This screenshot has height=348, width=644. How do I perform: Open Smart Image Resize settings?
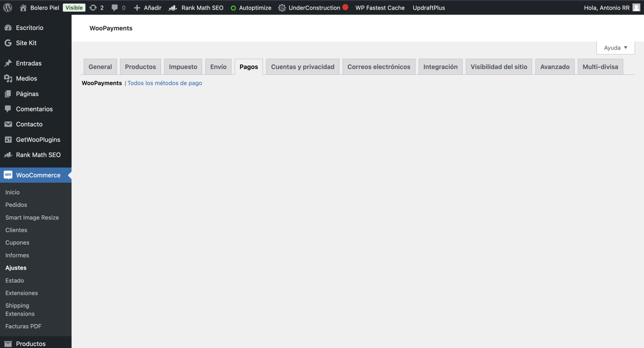[32, 217]
